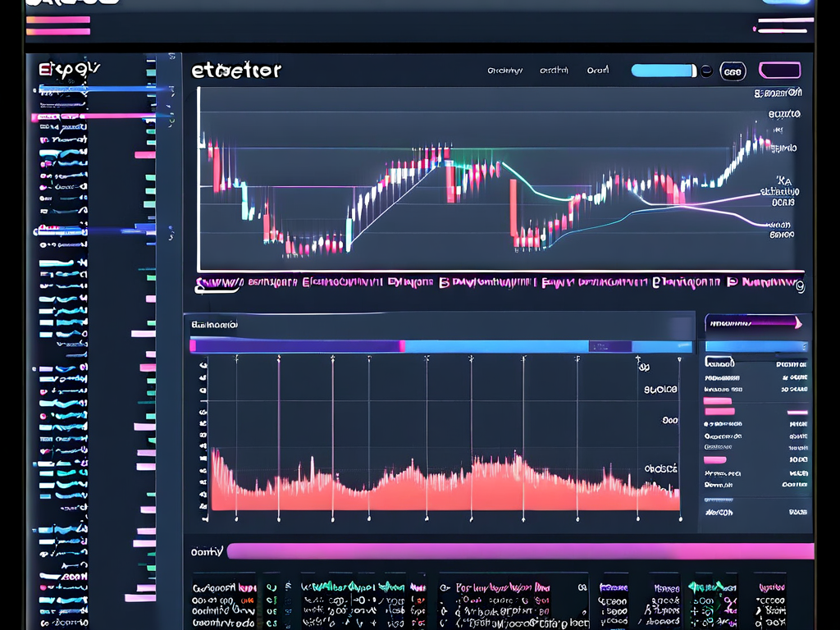Select the first tab in the chart header
Viewport: 840px width, 630px height.
point(504,71)
